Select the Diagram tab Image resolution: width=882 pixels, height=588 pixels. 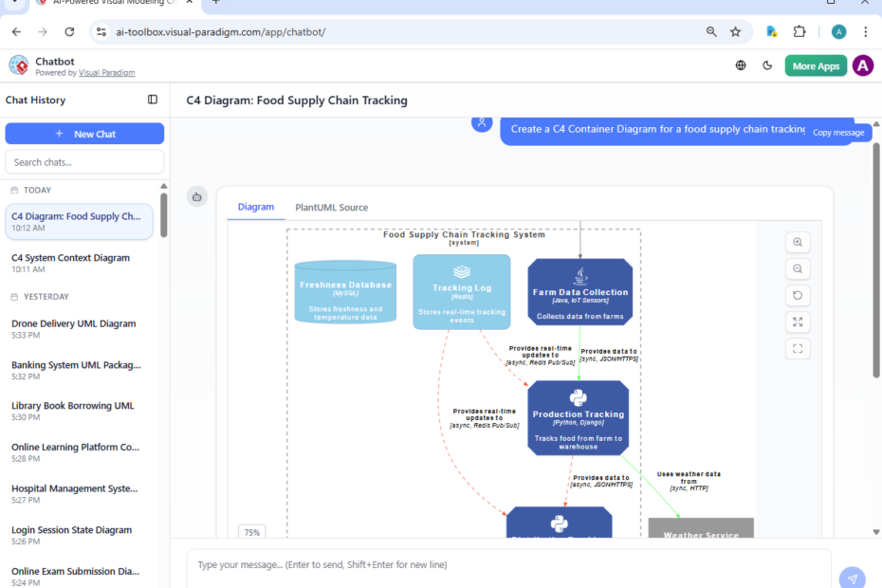256,207
